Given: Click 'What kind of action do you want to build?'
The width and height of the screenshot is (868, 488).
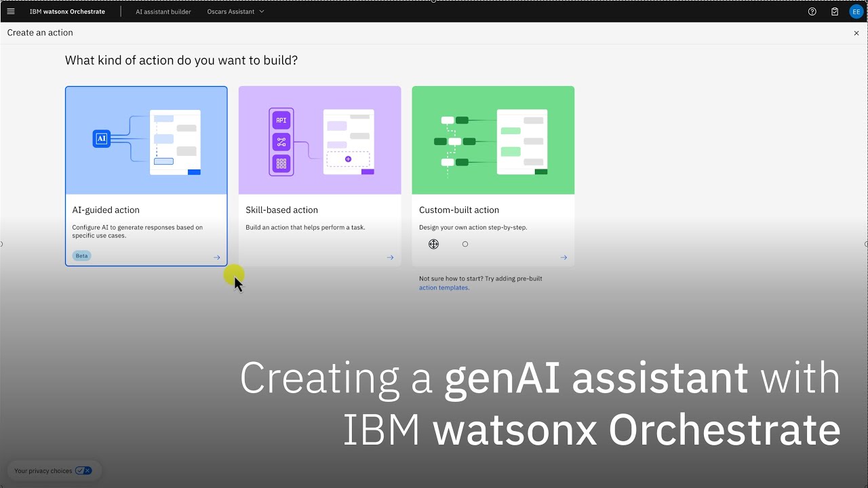Looking at the screenshot, I should pos(181,60).
